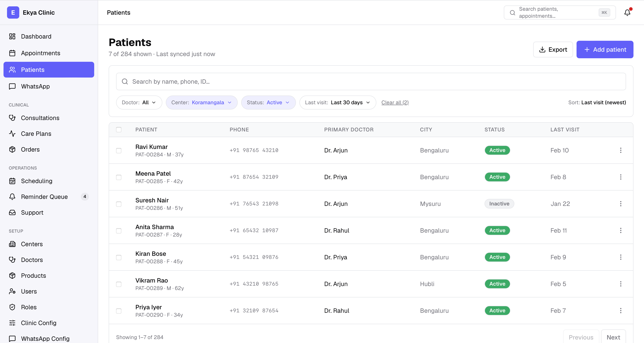Tick the checkbox for Anita Sharma
This screenshot has height=343, width=644.
tap(119, 231)
